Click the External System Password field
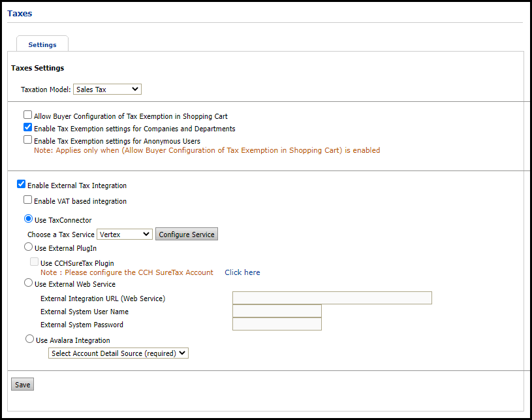 [x=277, y=325]
